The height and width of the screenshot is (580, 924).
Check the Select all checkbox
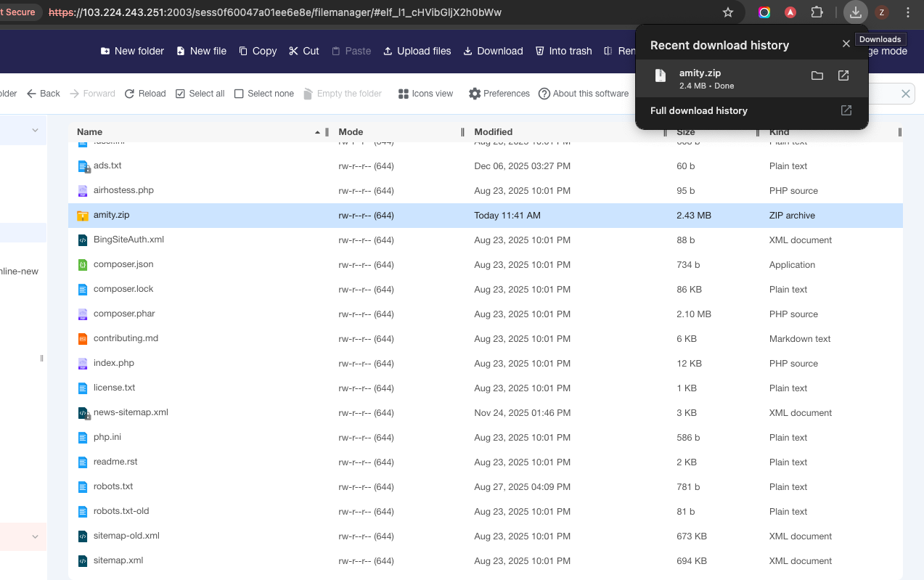[x=181, y=94]
